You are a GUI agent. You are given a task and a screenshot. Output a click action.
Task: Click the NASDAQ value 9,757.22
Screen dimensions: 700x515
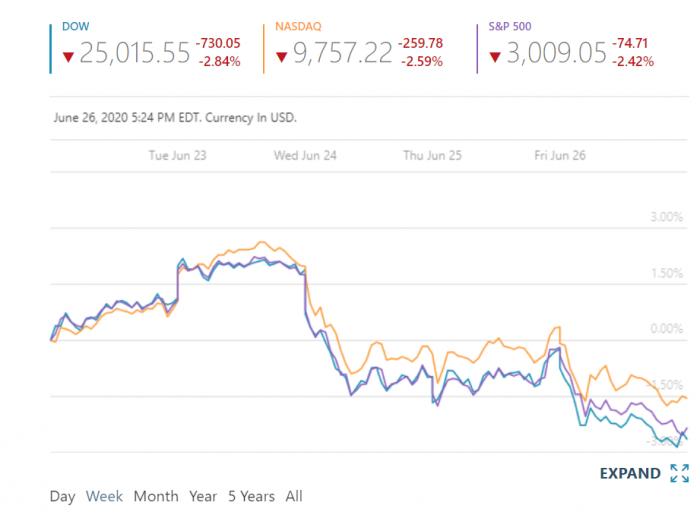[342, 53]
